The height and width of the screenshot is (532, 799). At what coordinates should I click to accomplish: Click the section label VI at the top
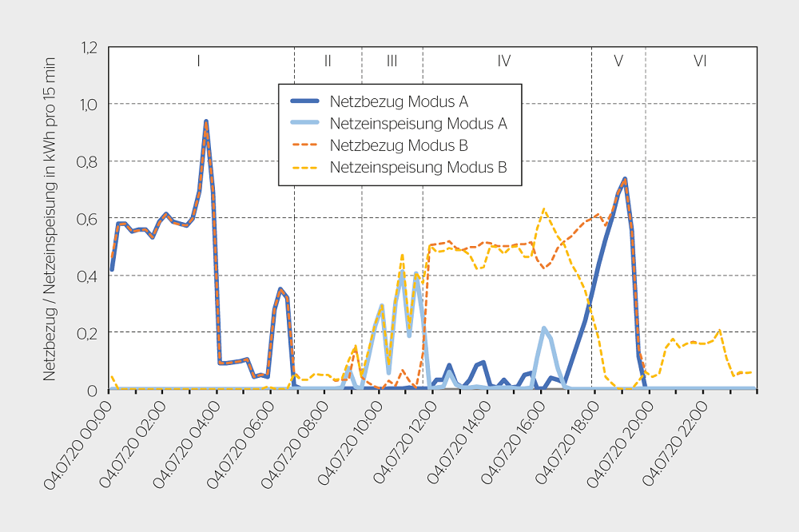click(x=700, y=61)
